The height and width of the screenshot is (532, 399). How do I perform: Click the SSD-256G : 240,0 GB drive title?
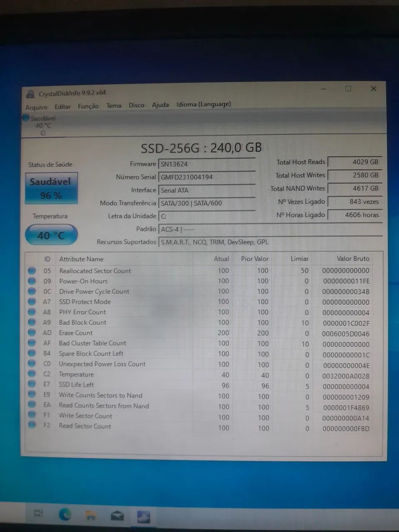(201, 148)
